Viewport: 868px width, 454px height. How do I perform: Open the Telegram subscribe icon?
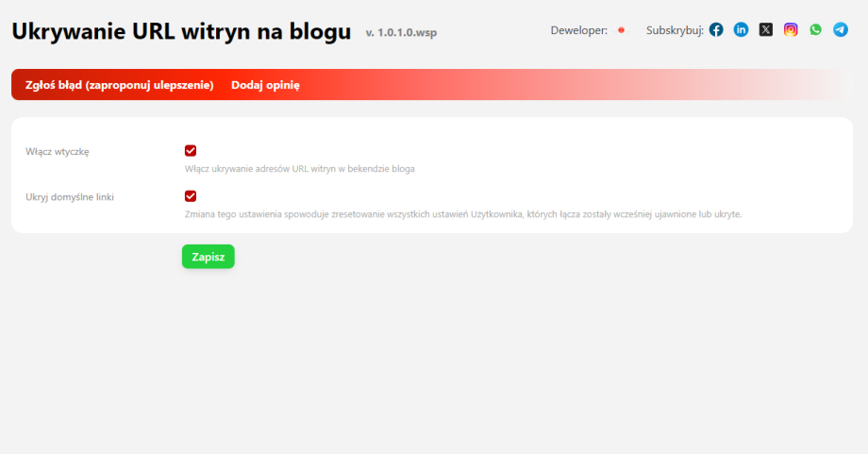tap(841, 30)
